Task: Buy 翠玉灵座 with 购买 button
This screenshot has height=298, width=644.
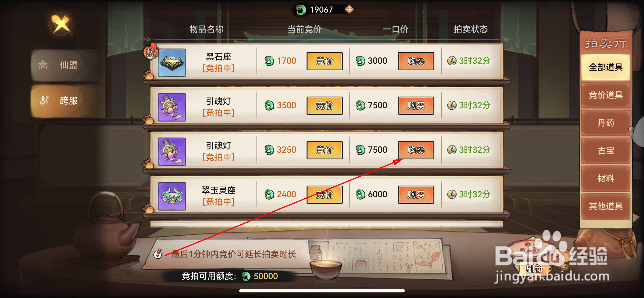Action: tap(416, 194)
